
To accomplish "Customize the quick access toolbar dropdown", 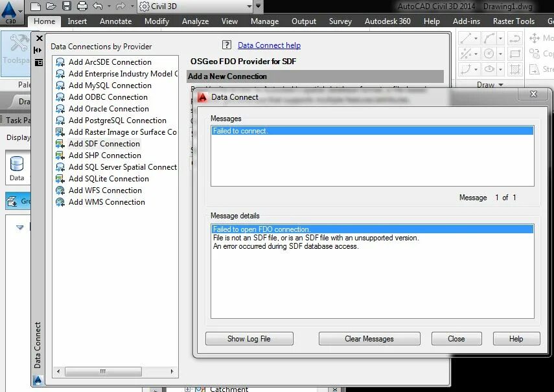I will pyautogui.click(x=259, y=6).
